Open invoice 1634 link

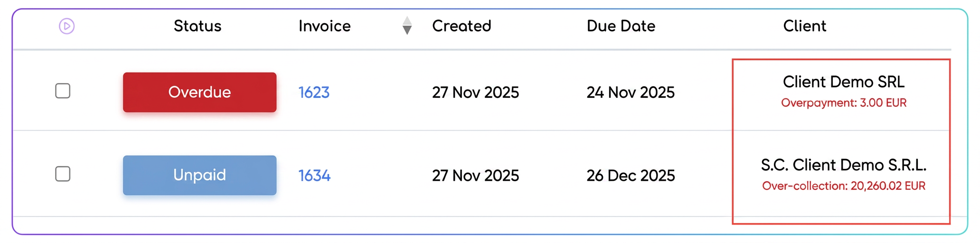tap(314, 176)
